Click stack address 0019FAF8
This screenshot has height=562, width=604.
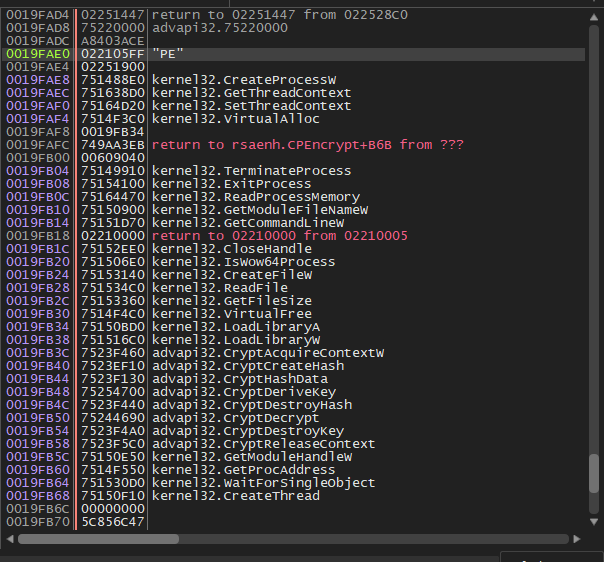click(38, 132)
